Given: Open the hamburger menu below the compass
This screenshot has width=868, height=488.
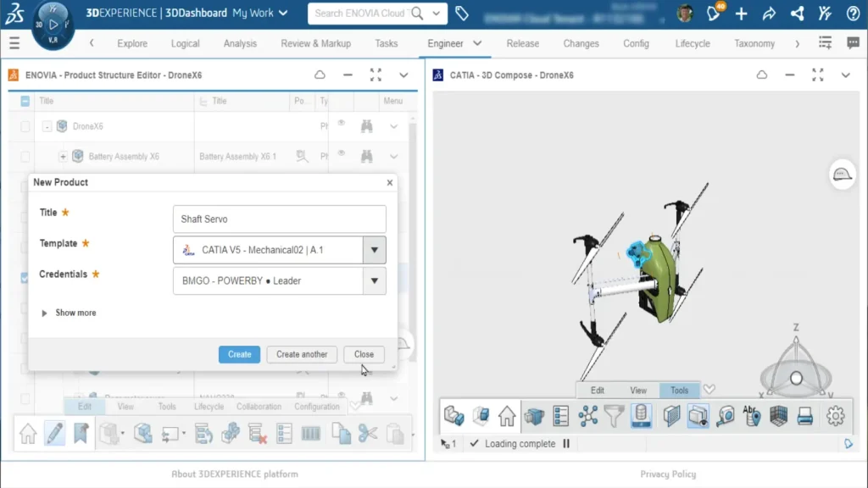Looking at the screenshot, I should click(14, 43).
